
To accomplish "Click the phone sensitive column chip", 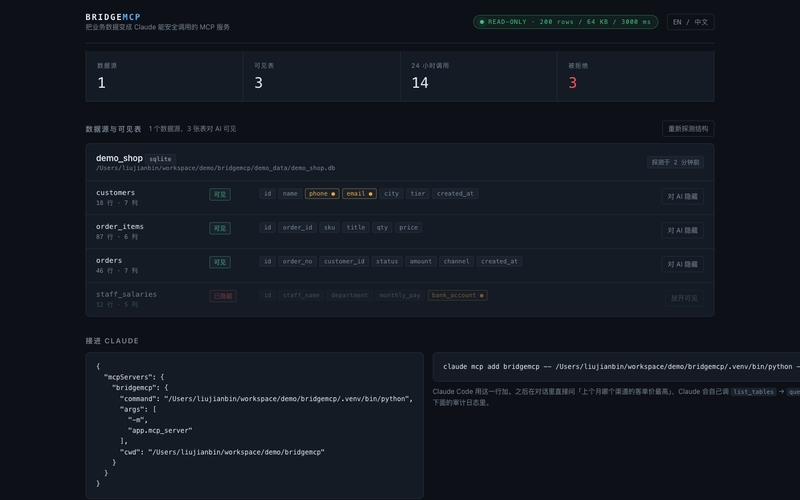I will [x=322, y=193].
